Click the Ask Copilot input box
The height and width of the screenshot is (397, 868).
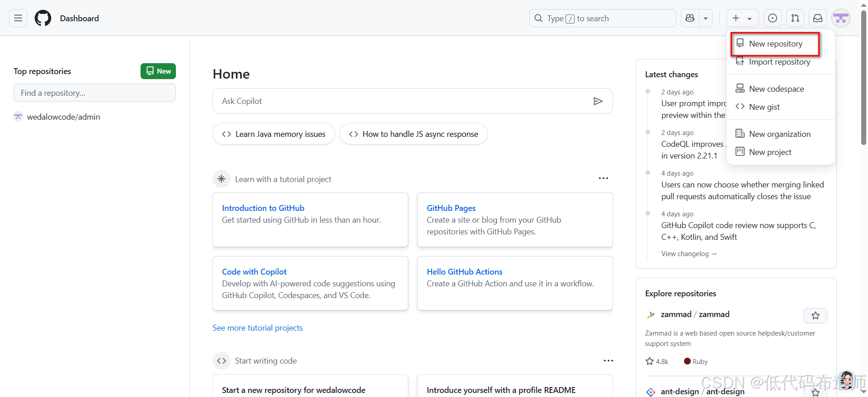pyautogui.click(x=413, y=101)
